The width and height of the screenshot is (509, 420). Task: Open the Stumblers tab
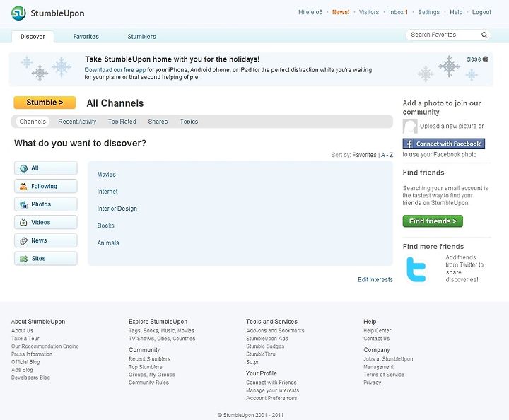pyautogui.click(x=141, y=36)
